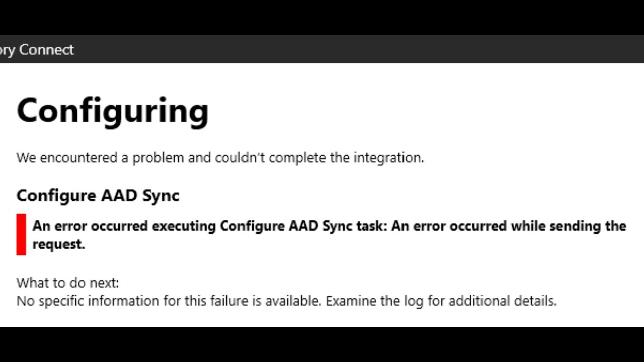Click the "Connect" title bar text

pyautogui.click(x=52, y=50)
